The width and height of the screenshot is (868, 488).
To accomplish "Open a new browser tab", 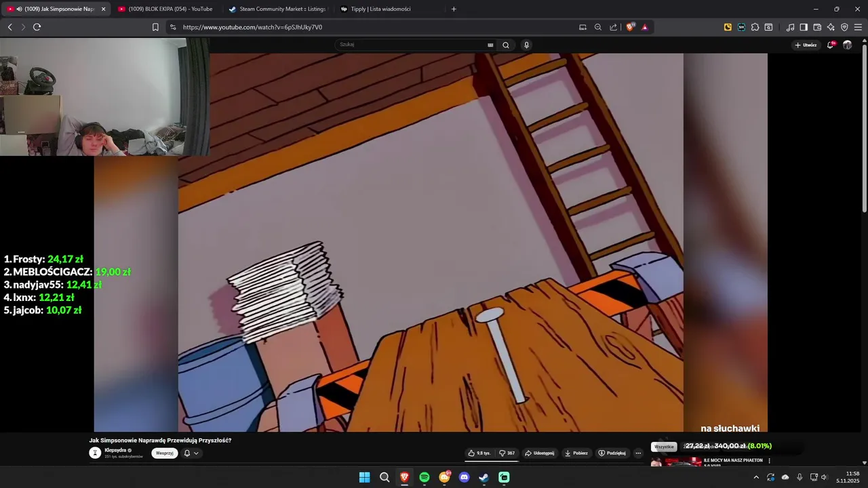I will point(454,9).
